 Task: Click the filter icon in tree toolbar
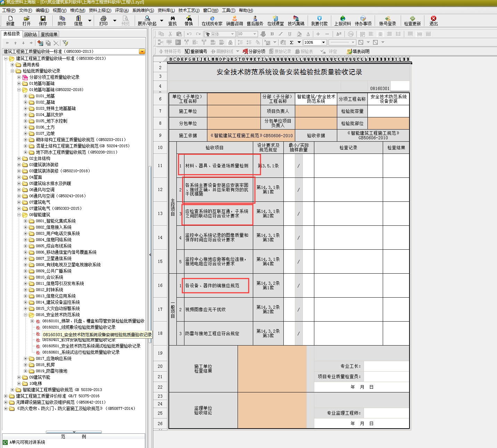coord(65,43)
